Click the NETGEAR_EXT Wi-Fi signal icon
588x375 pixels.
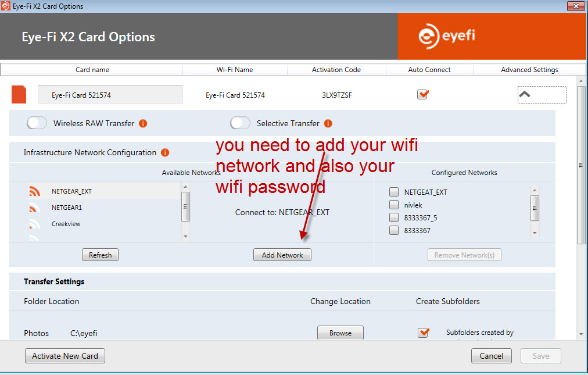pyautogui.click(x=34, y=191)
